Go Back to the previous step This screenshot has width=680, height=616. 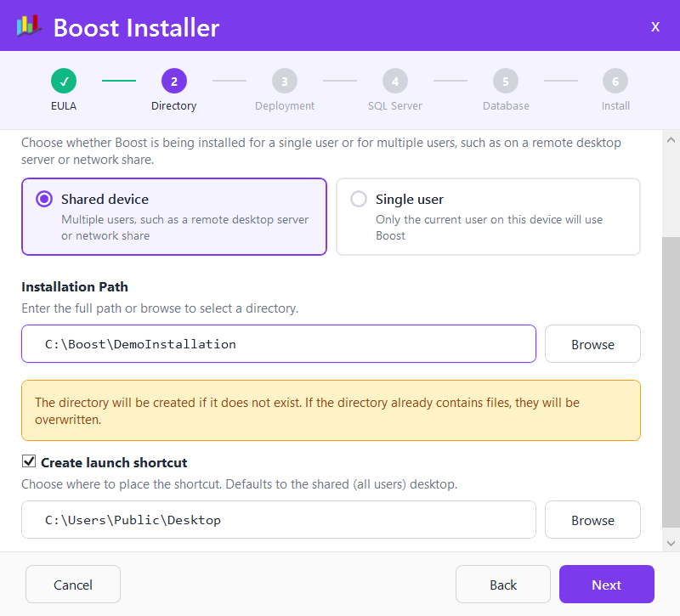pyautogui.click(x=503, y=585)
